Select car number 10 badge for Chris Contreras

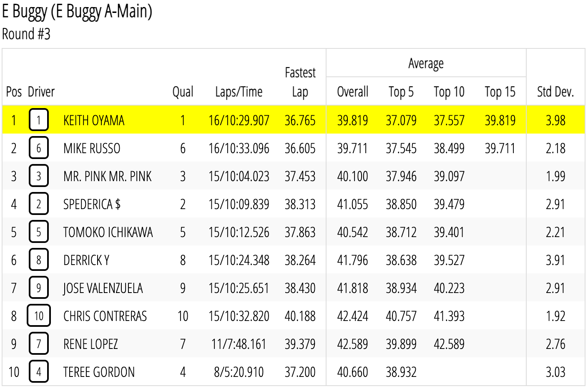(x=39, y=316)
